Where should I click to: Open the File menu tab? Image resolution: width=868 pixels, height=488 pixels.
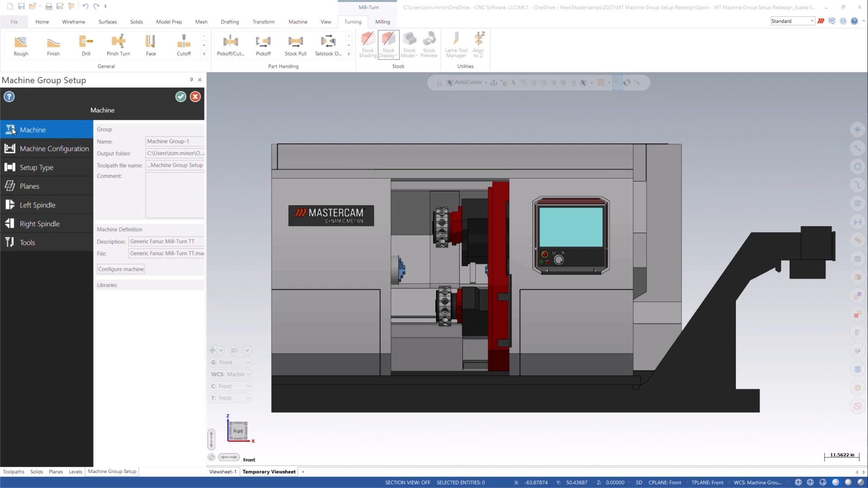point(14,22)
